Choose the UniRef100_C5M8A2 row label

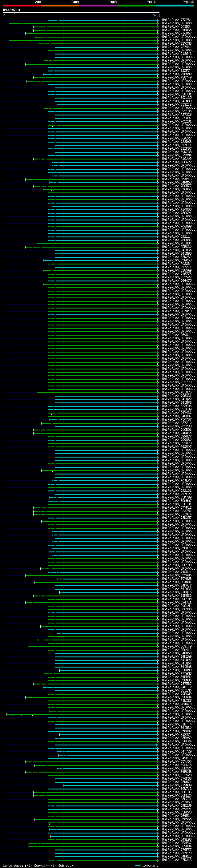tap(177, 731)
